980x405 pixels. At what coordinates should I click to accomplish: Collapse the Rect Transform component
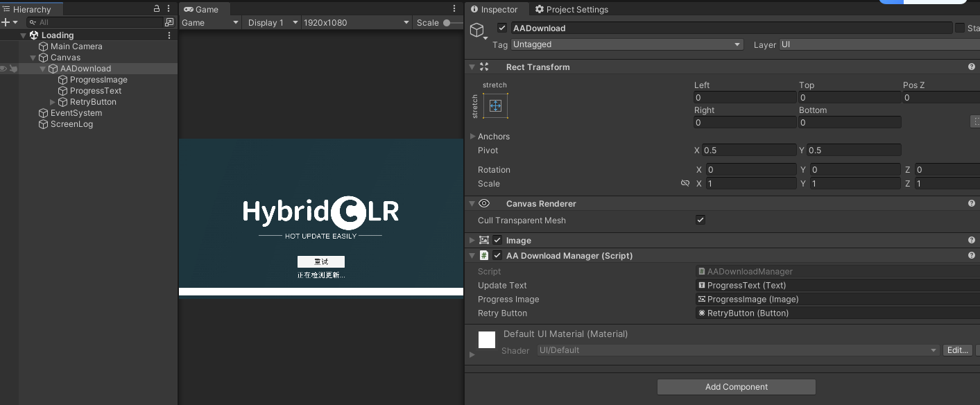click(x=472, y=67)
